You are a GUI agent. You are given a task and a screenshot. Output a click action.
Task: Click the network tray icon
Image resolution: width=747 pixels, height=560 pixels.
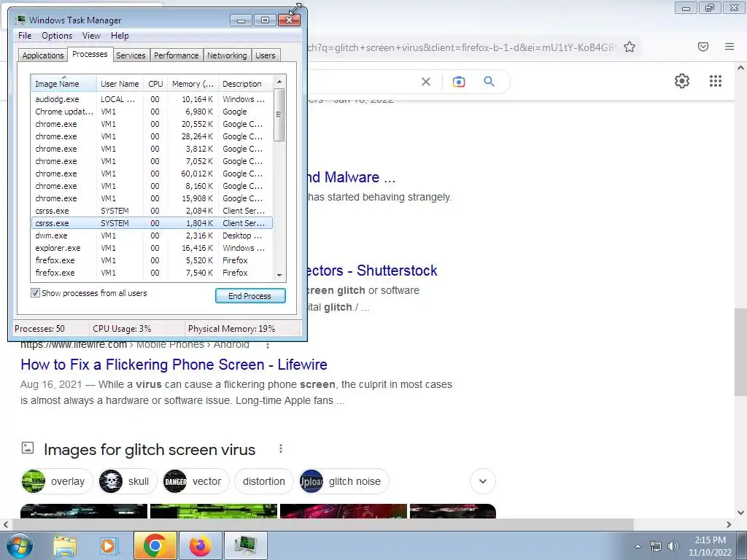click(x=656, y=546)
